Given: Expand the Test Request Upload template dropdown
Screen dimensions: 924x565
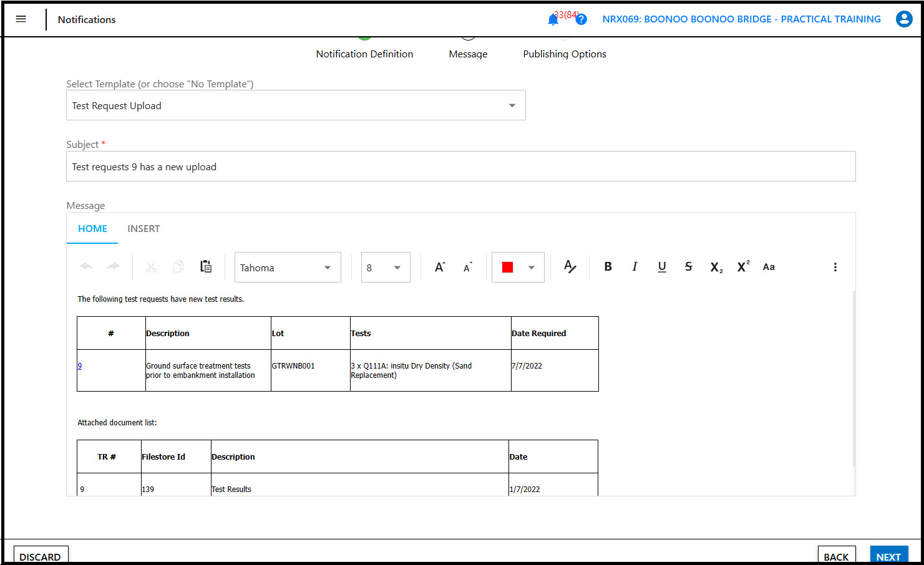Looking at the screenshot, I should click(512, 105).
